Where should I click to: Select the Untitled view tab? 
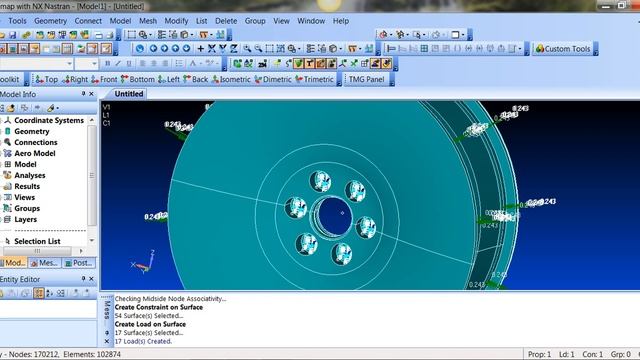(129, 94)
